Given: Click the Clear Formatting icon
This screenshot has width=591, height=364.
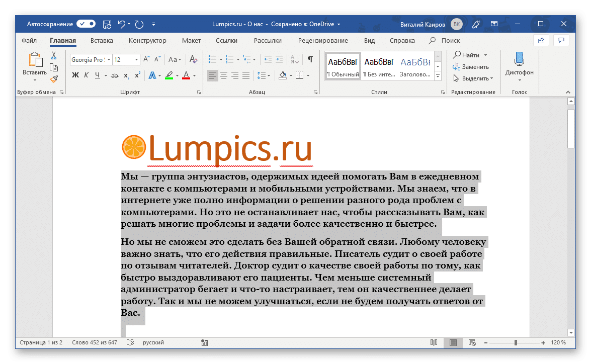Looking at the screenshot, I should coord(194,59).
